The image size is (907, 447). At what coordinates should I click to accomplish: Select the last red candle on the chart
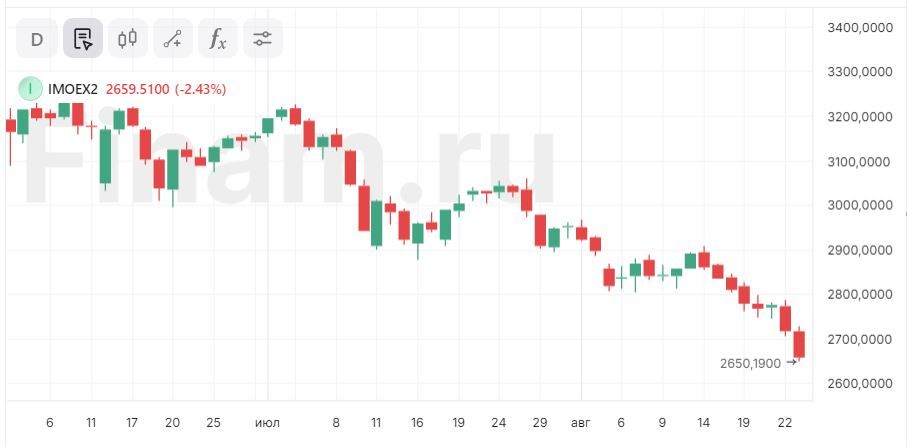click(799, 344)
